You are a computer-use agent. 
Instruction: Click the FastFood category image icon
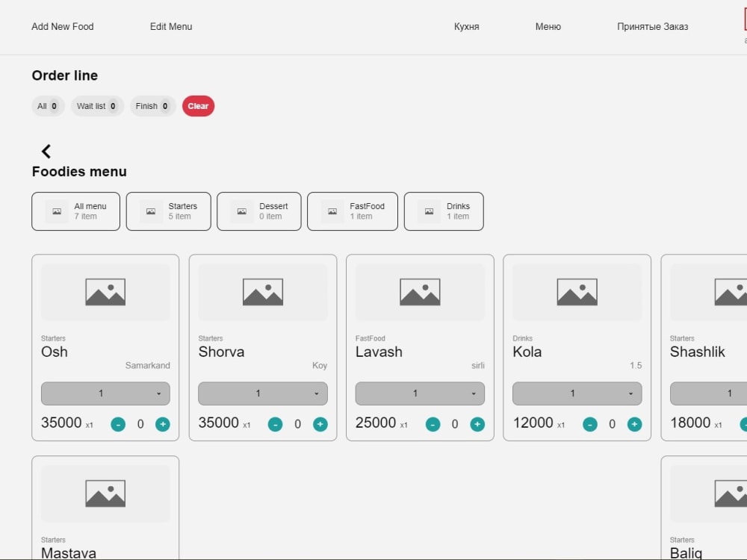click(332, 211)
